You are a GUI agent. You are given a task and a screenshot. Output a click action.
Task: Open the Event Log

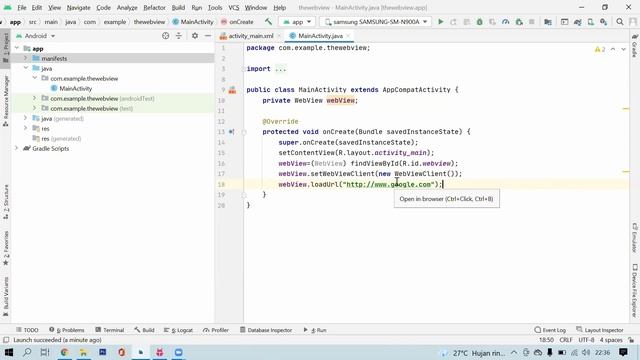click(550, 330)
